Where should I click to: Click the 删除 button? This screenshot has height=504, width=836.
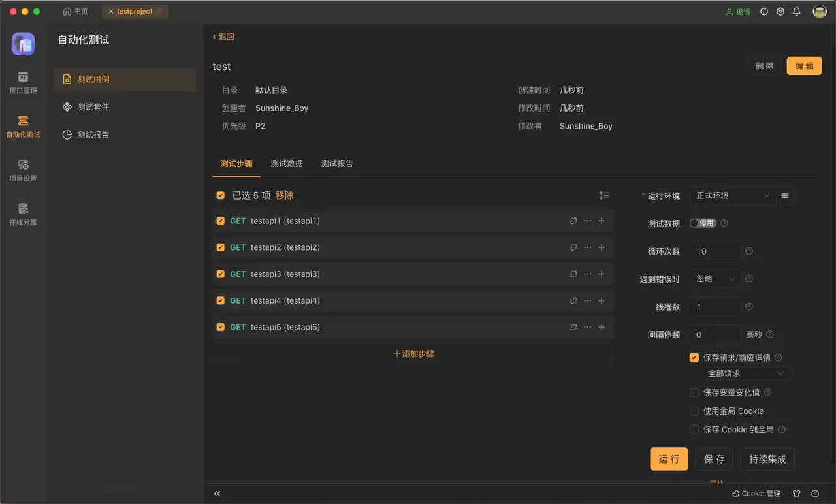[x=764, y=66]
